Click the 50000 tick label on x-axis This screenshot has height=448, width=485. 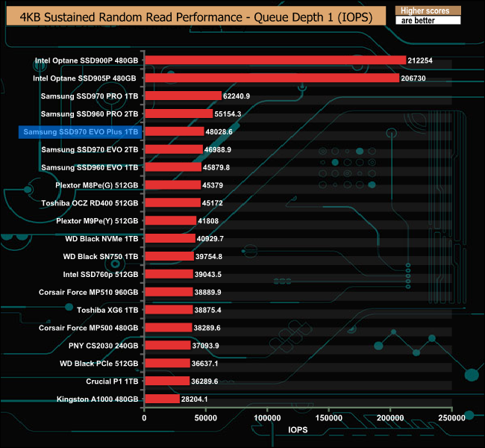[206, 418]
